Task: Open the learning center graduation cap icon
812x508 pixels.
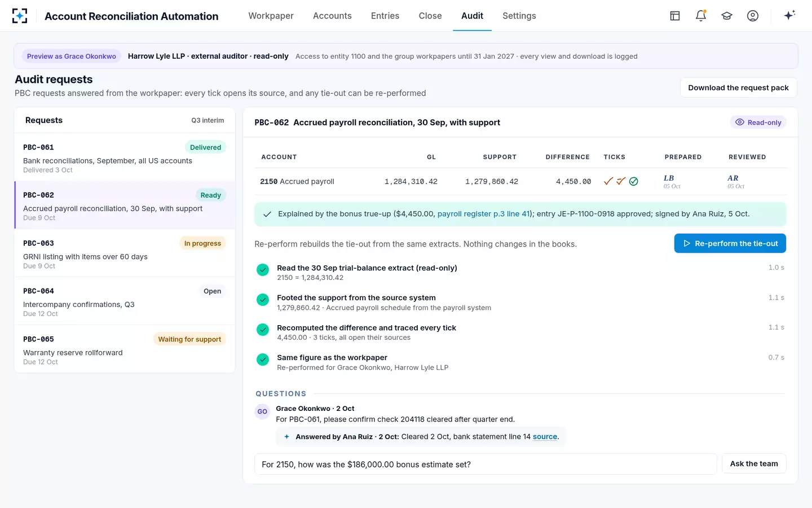Action: pyautogui.click(x=727, y=16)
